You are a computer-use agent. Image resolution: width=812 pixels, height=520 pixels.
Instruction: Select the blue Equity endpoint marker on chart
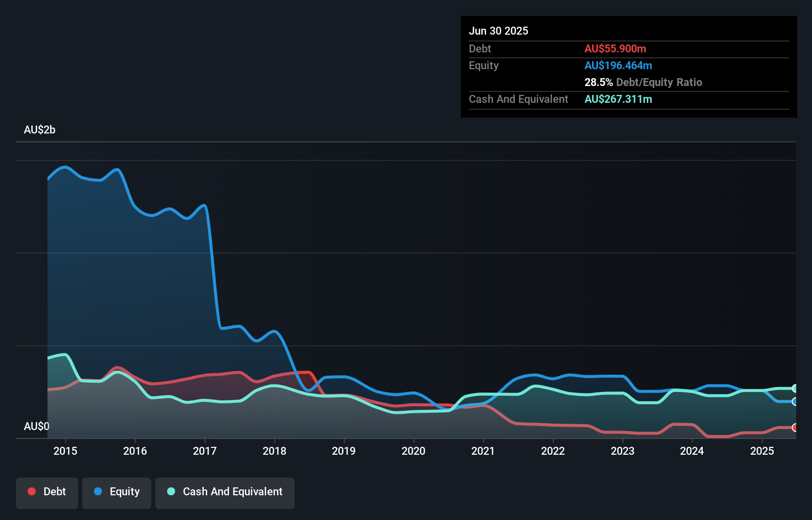point(795,402)
